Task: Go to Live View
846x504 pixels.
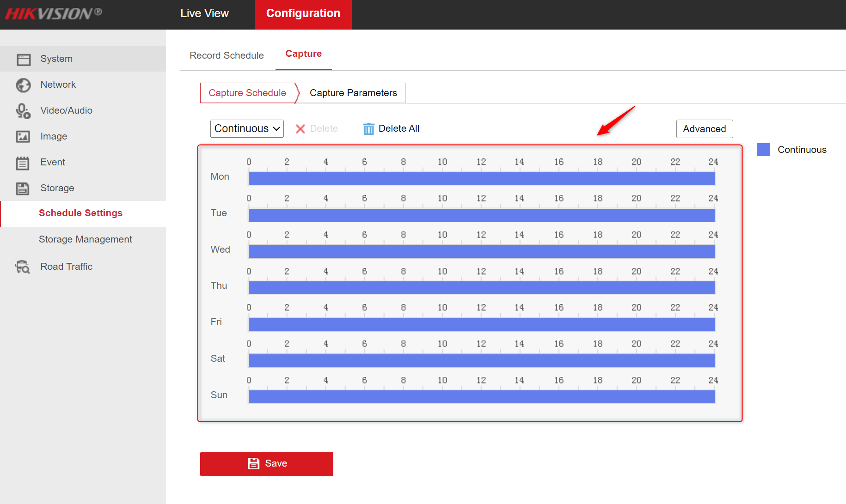Action: [204, 13]
